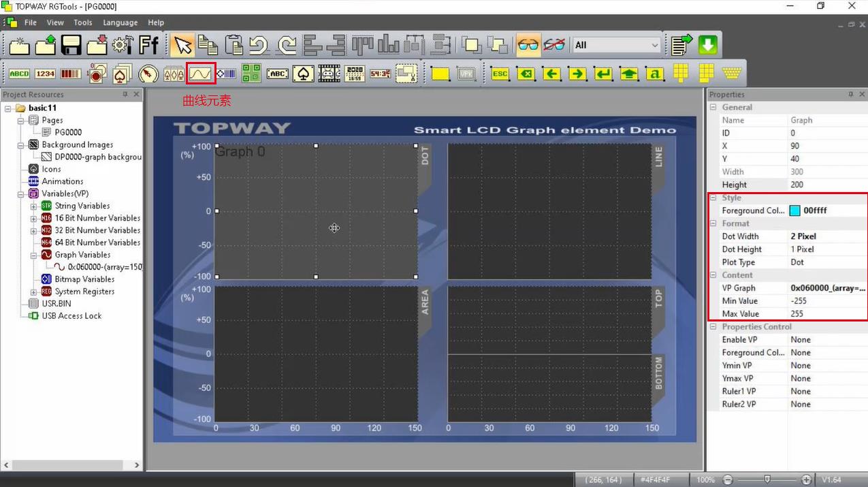Select the arrow pointer tool
Screen dimensions: 868x487
tap(182, 45)
